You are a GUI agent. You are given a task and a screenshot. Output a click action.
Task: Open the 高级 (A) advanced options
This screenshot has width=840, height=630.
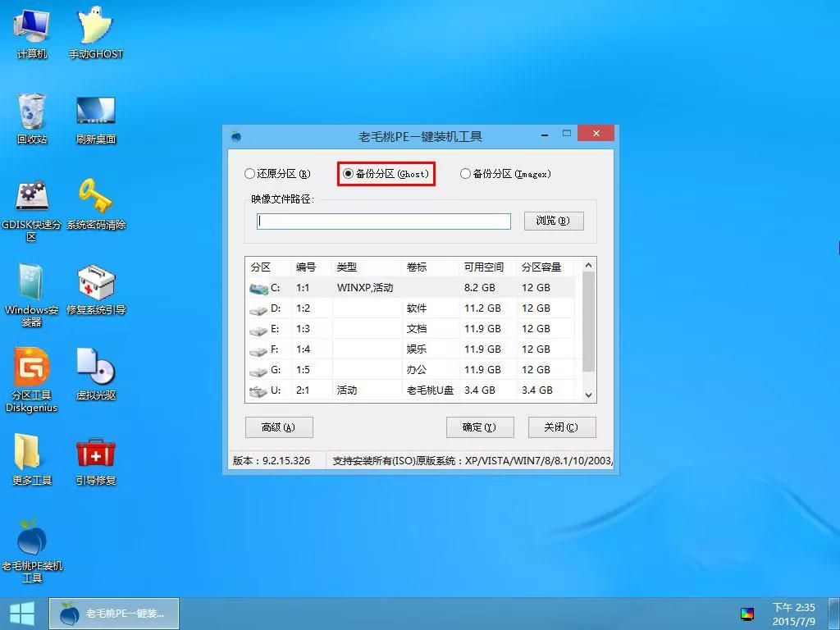pyautogui.click(x=279, y=427)
